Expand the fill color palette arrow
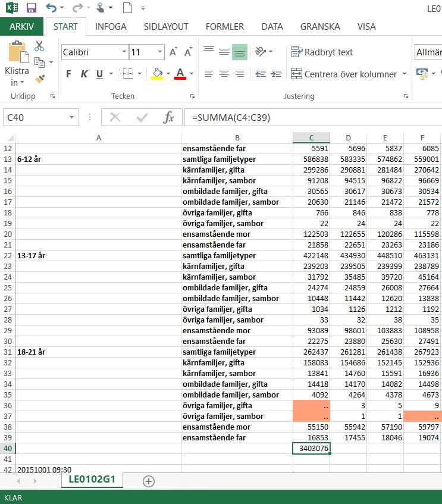Image resolution: width=442 pixels, height=504 pixels. coord(168,74)
